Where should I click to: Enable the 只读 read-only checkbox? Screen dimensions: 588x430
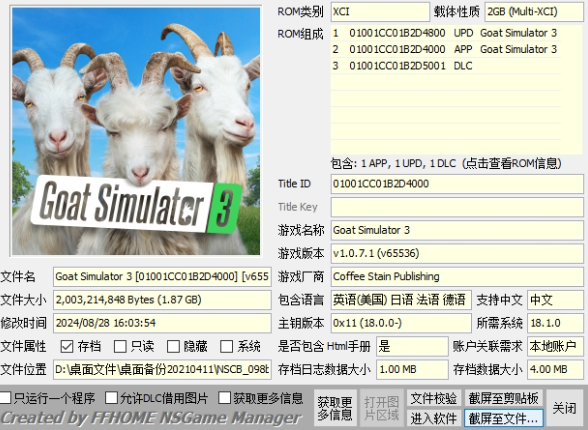[120, 346]
